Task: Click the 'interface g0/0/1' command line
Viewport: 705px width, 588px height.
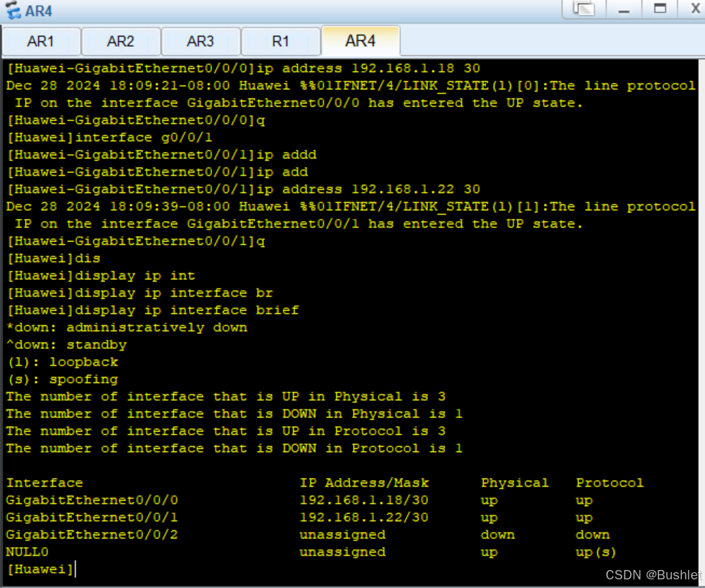Action: coord(109,137)
